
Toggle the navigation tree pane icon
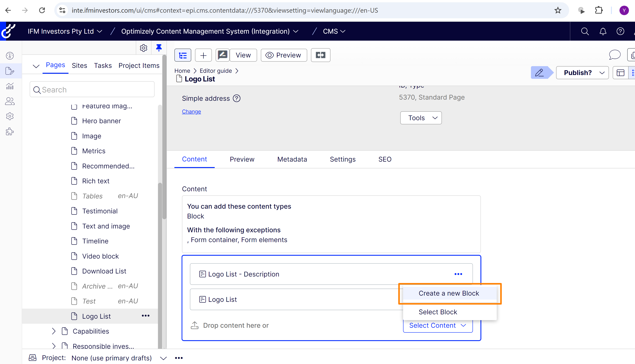(x=183, y=55)
